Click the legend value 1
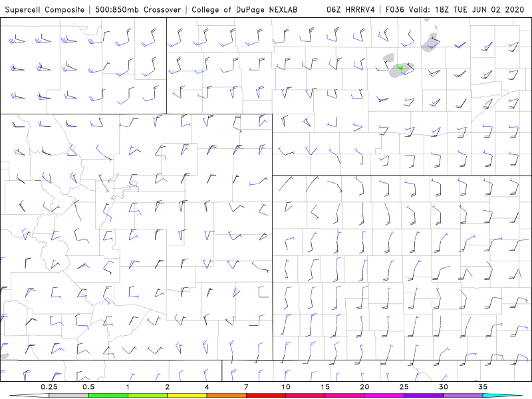 128,387
